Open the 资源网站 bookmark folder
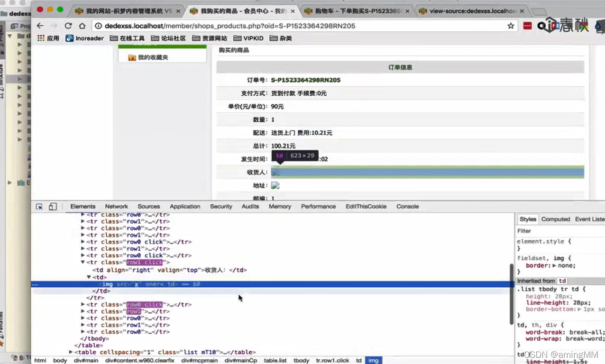605x364 pixels. (210, 38)
